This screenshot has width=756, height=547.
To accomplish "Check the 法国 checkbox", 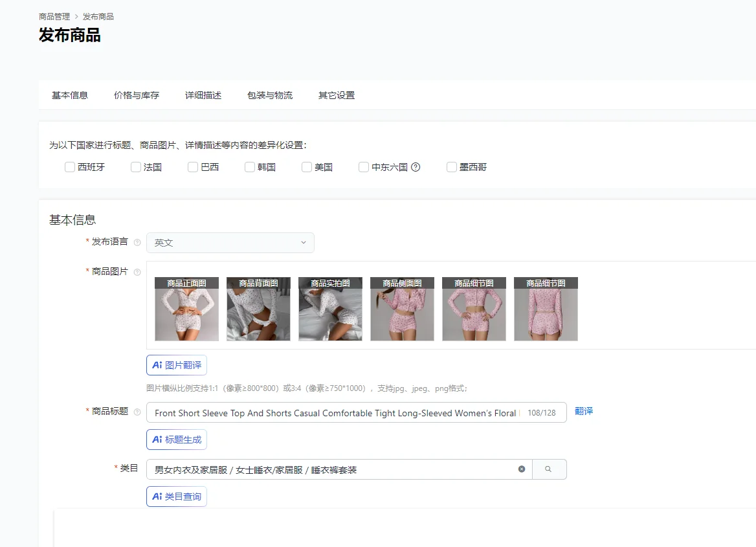I will pos(136,167).
